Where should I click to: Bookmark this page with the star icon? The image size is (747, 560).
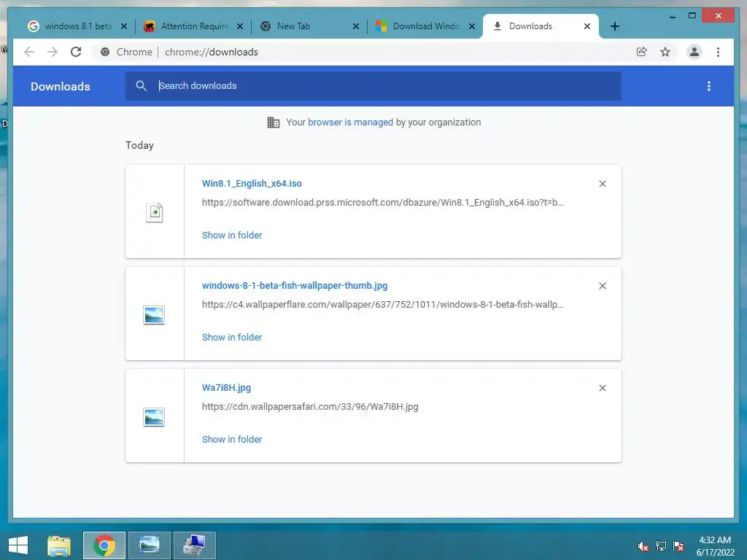[x=665, y=52]
